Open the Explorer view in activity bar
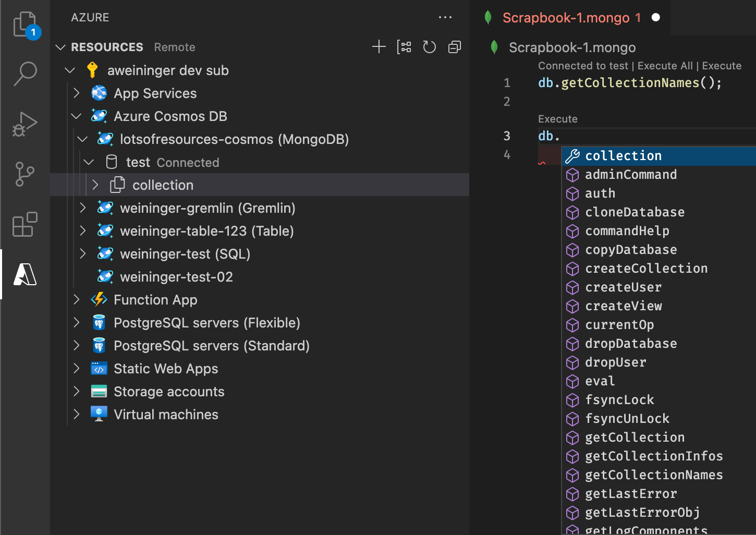The image size is (756, 535). (x=25, y=25)
